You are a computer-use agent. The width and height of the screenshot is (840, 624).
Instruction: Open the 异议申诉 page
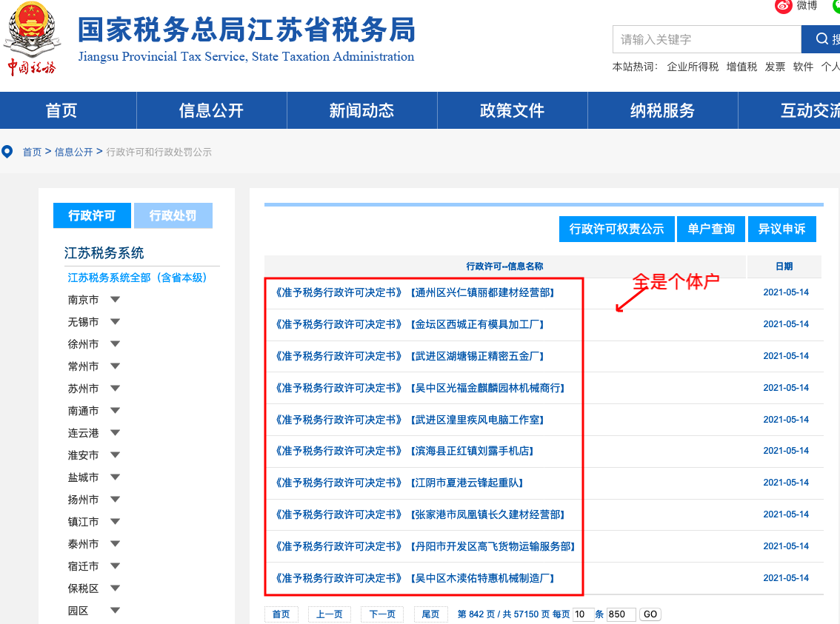(781, 229)
